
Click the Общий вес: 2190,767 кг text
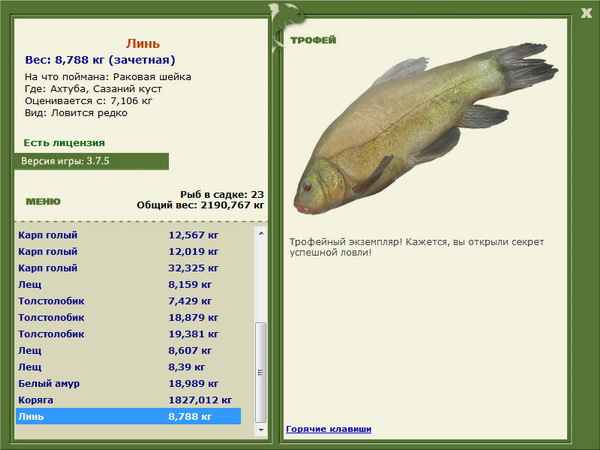tap(201, 205)
